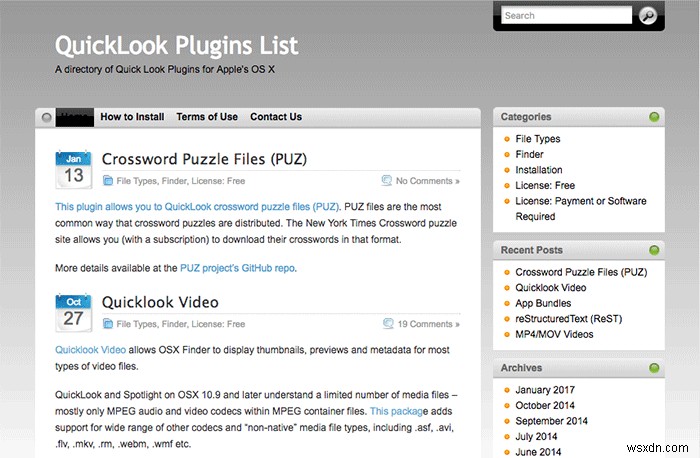Open the Crossword Puzzle Files (PUZ) post title
The image size is (700, 458).
coord(204,159)
